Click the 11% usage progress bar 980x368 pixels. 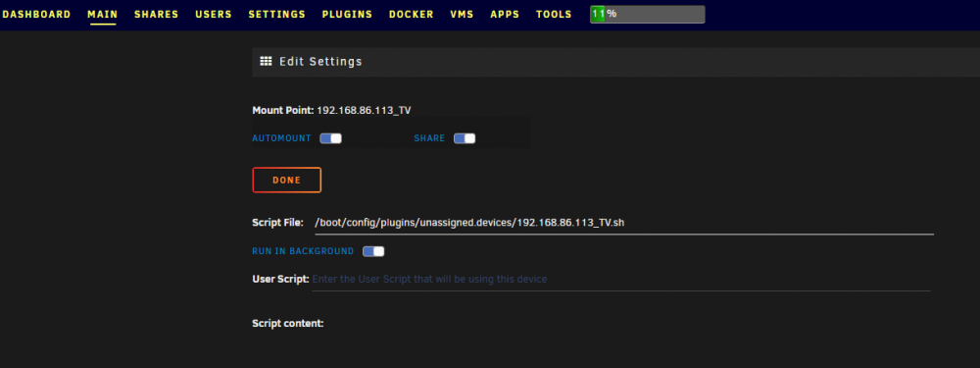click(648, 14)
